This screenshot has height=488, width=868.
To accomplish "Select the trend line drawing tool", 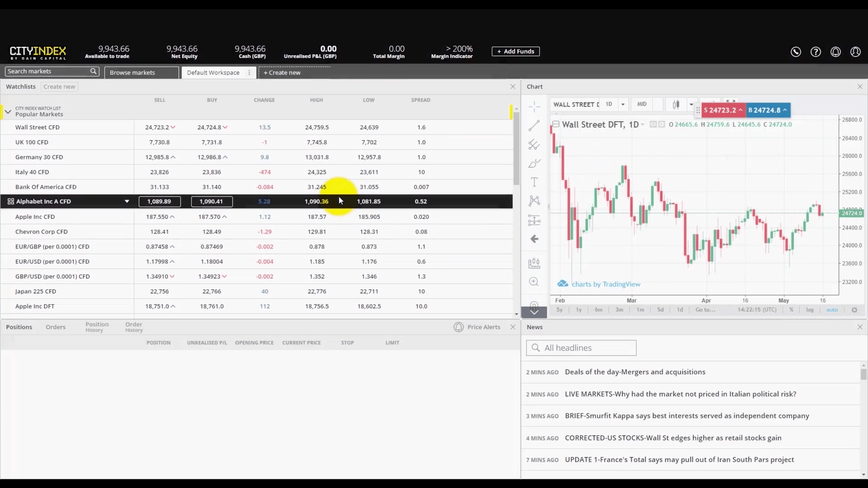I will (x=534, y=126).
